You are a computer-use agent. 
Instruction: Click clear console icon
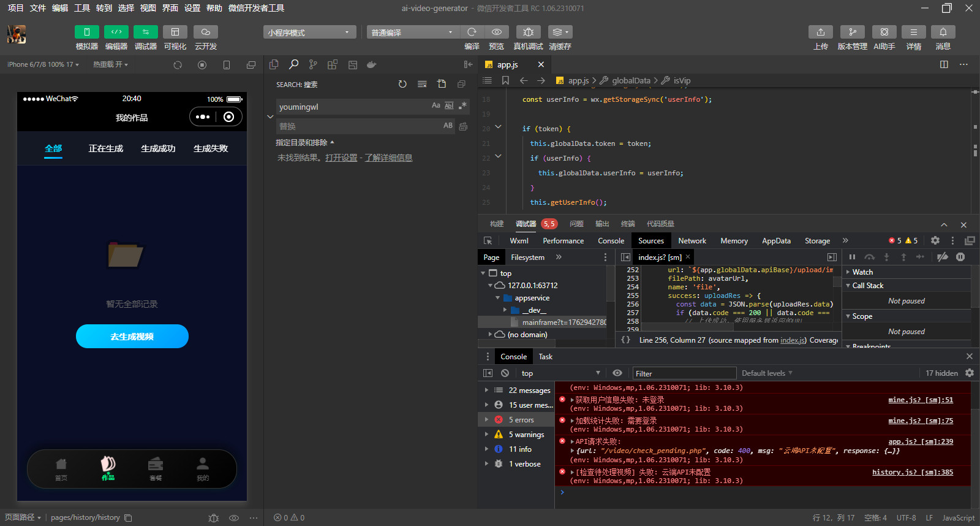[x=505, y=373]
